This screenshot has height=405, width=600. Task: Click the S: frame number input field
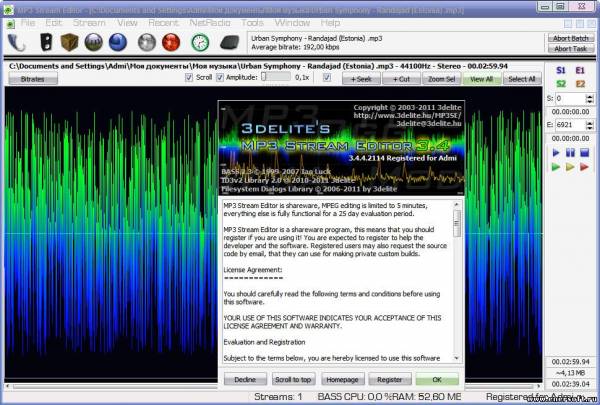pos(570,99)
